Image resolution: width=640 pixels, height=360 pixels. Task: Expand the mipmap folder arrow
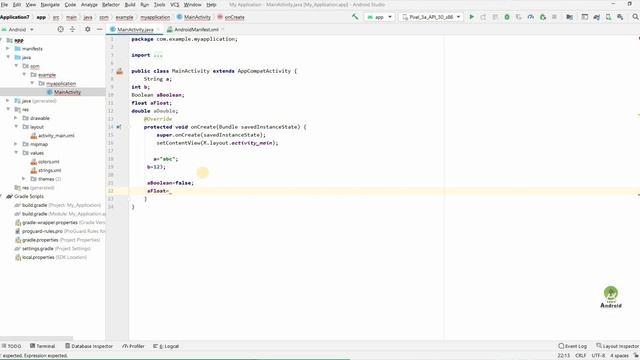pos(16,144)
